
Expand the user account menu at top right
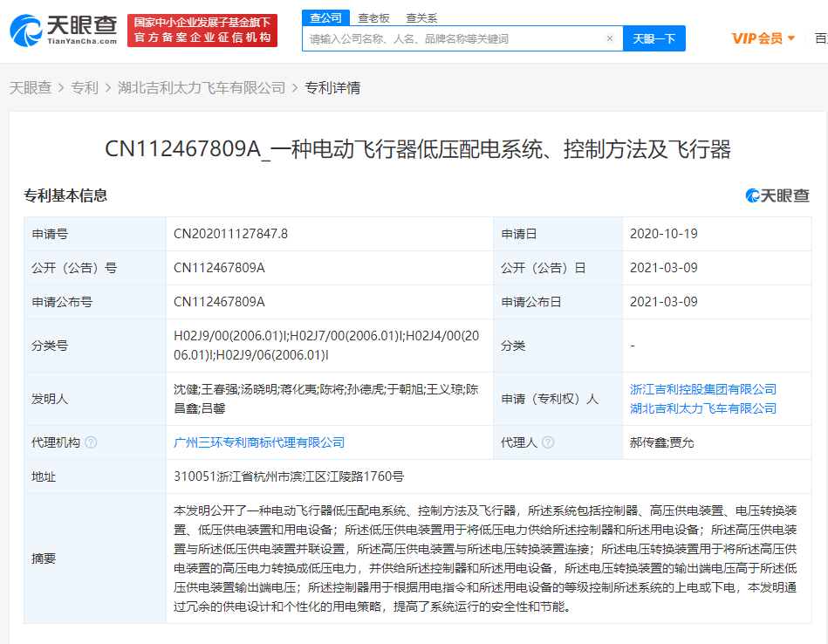pos(821,38)
